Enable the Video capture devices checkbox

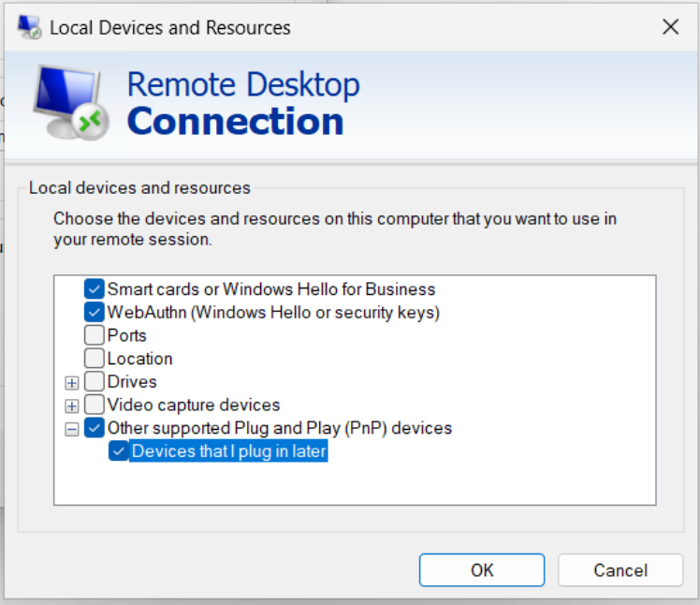pyautogui.click(x=95, y=406)
